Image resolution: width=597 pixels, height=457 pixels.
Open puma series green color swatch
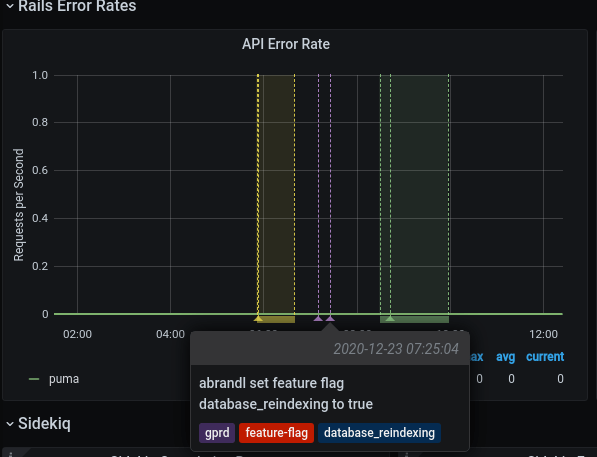coord(34,379)
